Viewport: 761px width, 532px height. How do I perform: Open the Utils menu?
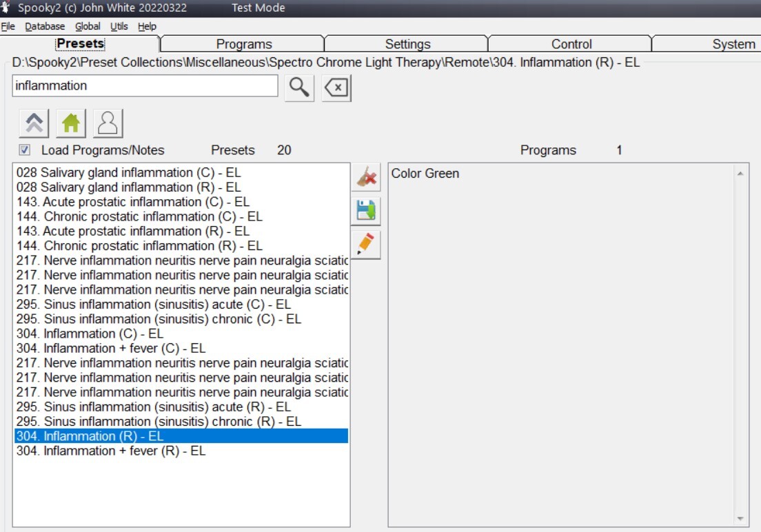[119, 26]
